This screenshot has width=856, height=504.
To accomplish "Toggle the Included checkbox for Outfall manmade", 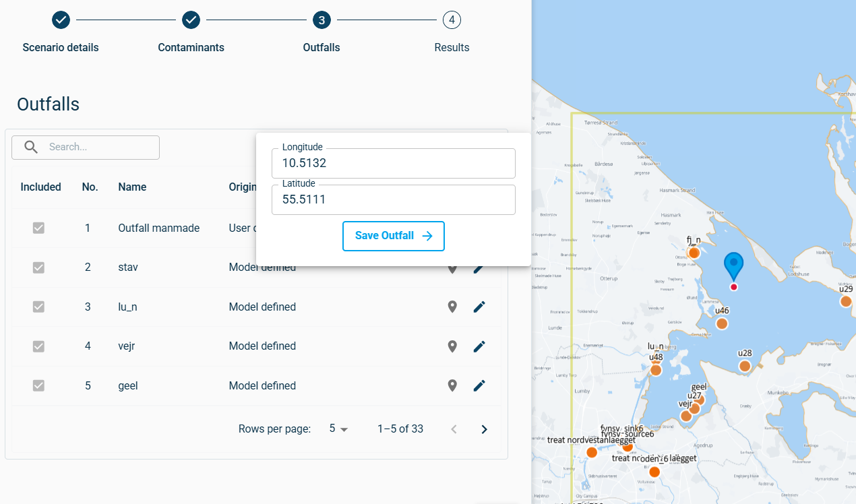I will coord(39,228).
